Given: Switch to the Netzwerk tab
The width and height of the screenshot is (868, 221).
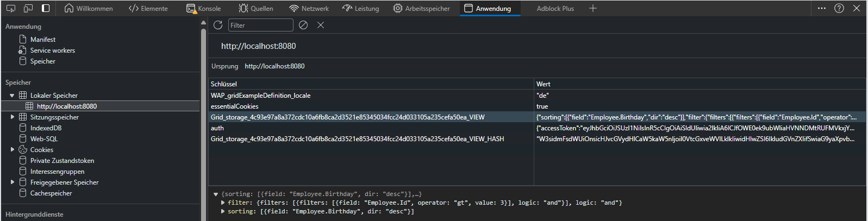Looking at the screenshot, I should pos(309,8).
